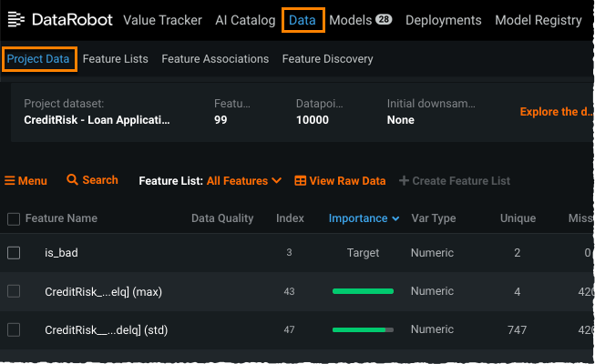
Task: Sort by the Importance column arrow
Action: click(395, 218)
